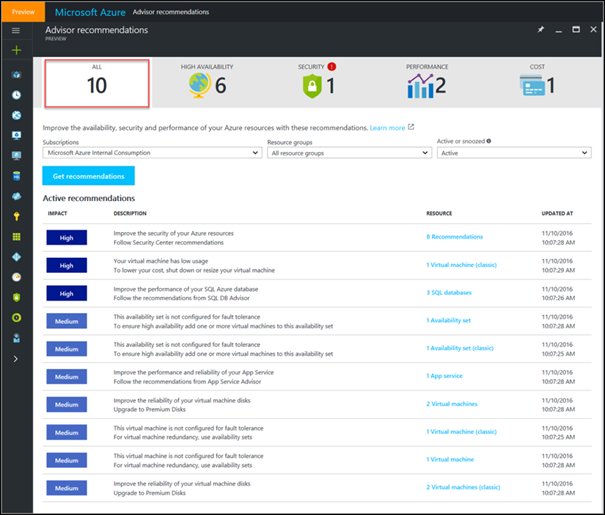This screenshot has width=605, height=515.
Task: Open the Recent clock icon in sidebar
Action: tap(16, 95)
